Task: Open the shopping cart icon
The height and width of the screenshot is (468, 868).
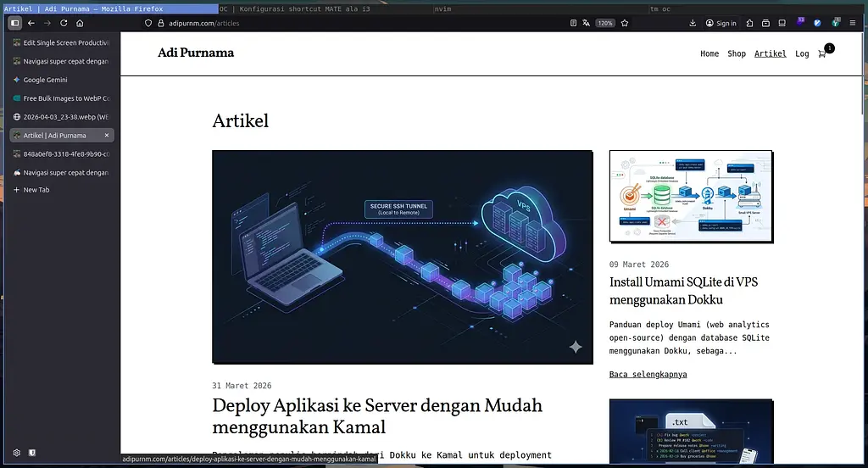Action: point(821,53)
